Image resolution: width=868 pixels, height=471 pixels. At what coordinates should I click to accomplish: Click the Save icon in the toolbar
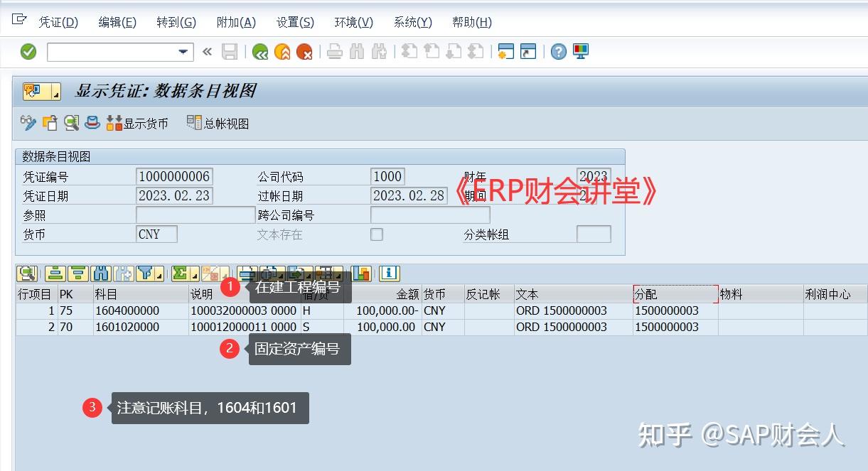229,51
